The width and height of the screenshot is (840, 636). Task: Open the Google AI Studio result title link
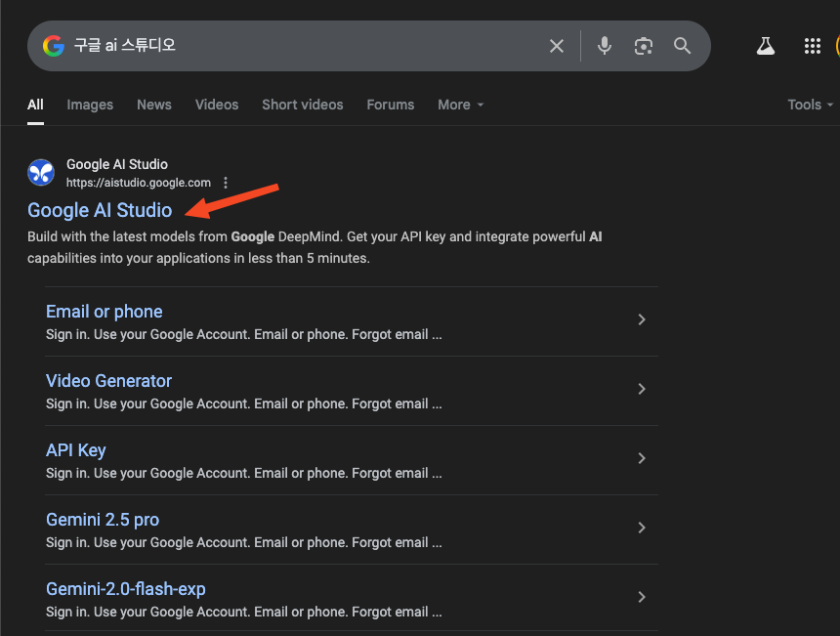100,211
